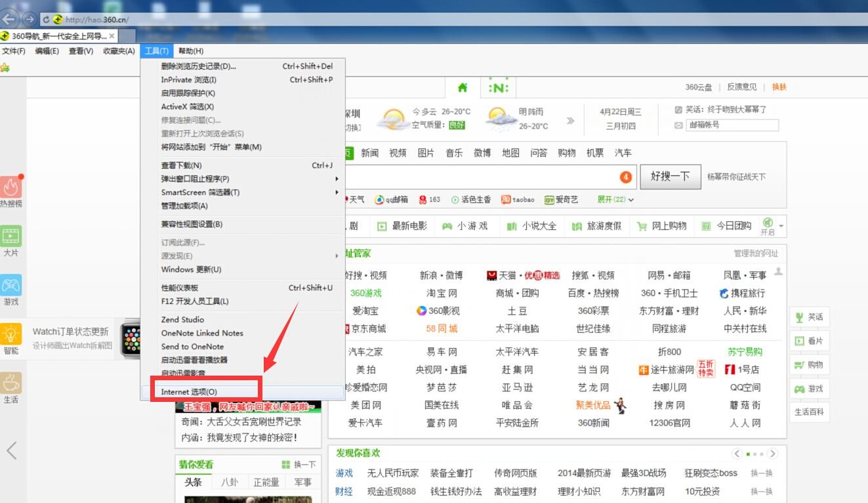
Task: Open 看片 icon in the right sidebar
Action: (809, 340)
